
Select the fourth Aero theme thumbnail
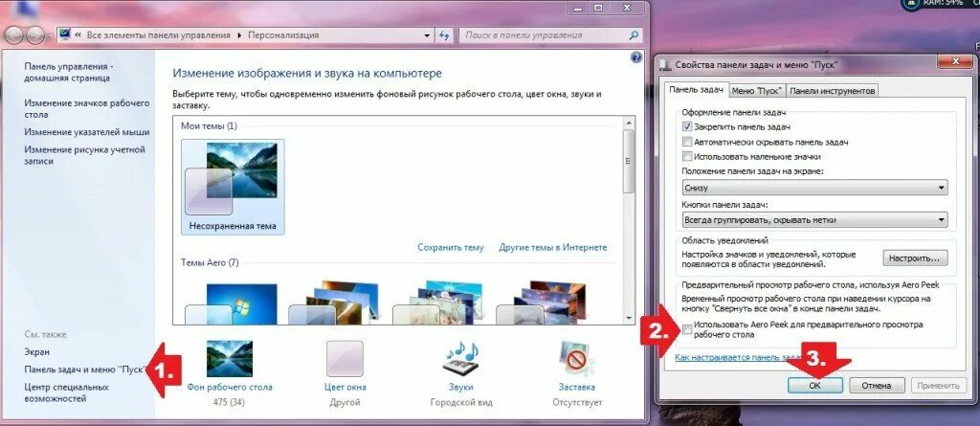coord(542,303)
